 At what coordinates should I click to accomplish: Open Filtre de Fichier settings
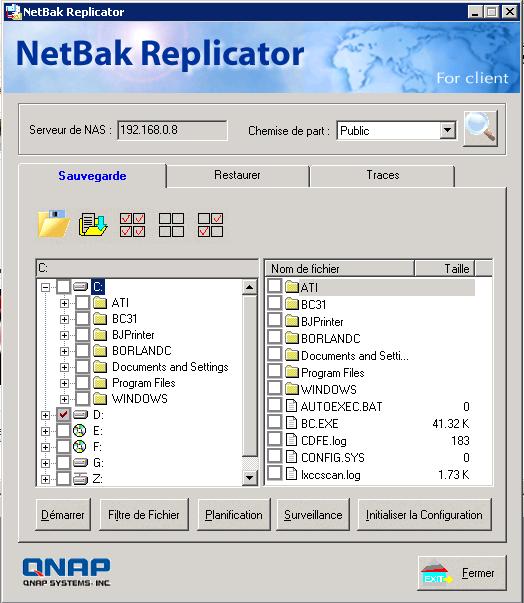coord(144,515)
